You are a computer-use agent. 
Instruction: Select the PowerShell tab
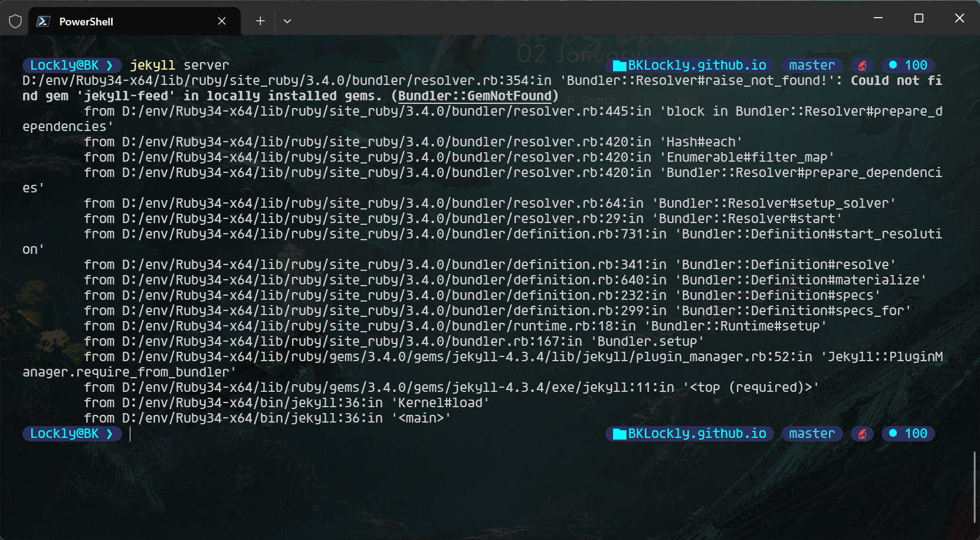click(x=135, y=21)
